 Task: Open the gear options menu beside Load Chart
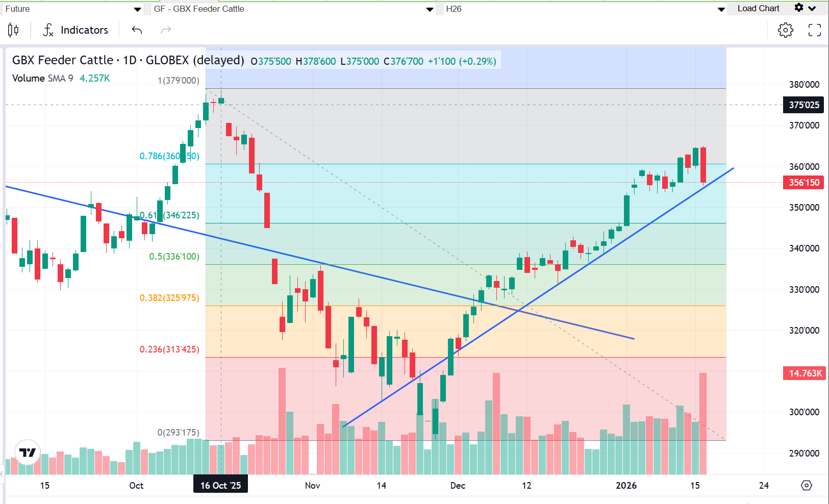tap(805, 8)
